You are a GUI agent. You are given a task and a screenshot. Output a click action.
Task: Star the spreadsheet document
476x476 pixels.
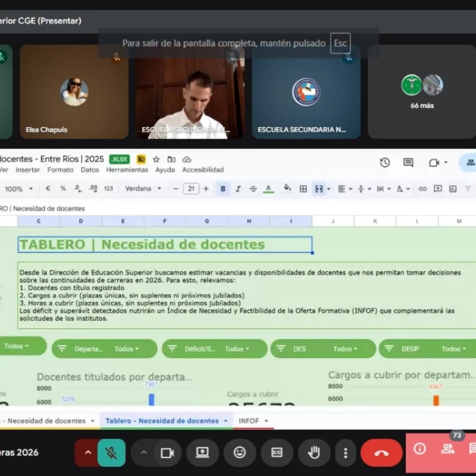(156, 160)
